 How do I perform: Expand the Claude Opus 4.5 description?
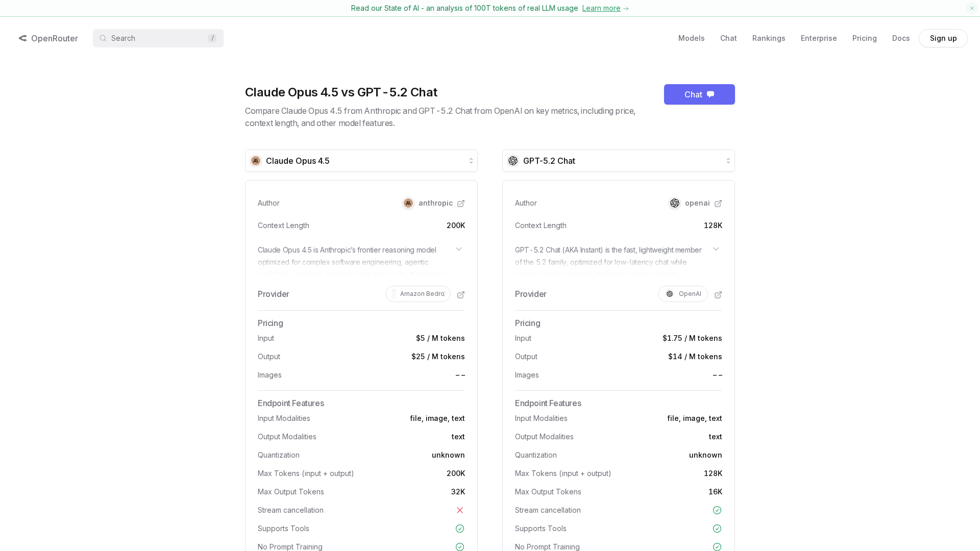point(459,249)
